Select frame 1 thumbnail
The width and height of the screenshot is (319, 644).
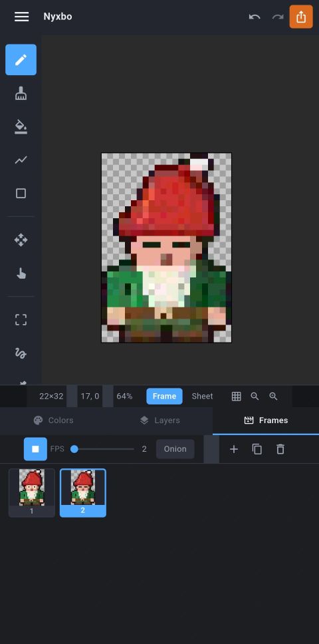(32, 493)
